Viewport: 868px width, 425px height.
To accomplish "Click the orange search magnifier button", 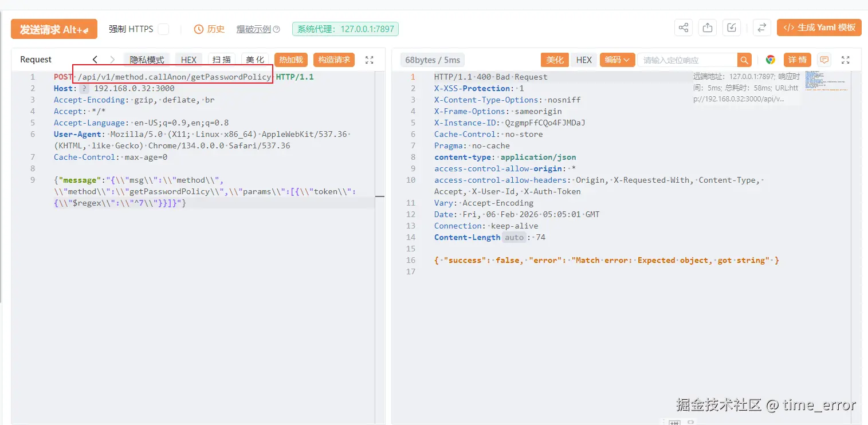I will point(744,60).
